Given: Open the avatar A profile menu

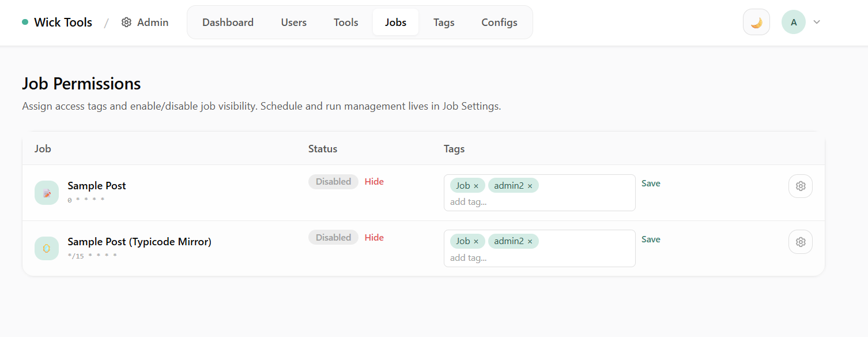Looking at the screenshot, I should tap(793, 23).
